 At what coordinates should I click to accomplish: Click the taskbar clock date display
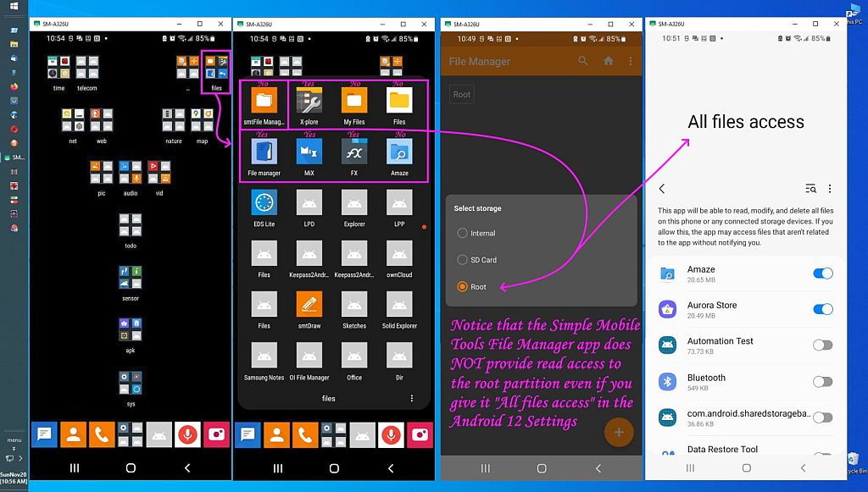(14, 478)
